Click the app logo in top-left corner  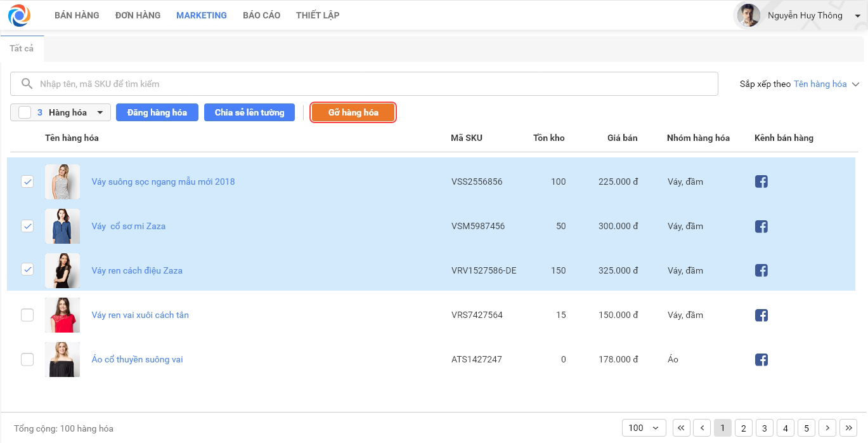19,15
